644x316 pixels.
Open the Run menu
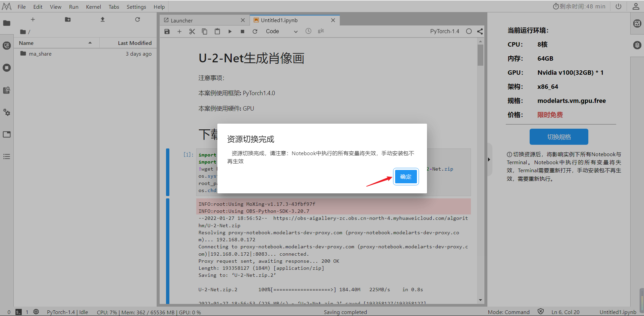74,7
